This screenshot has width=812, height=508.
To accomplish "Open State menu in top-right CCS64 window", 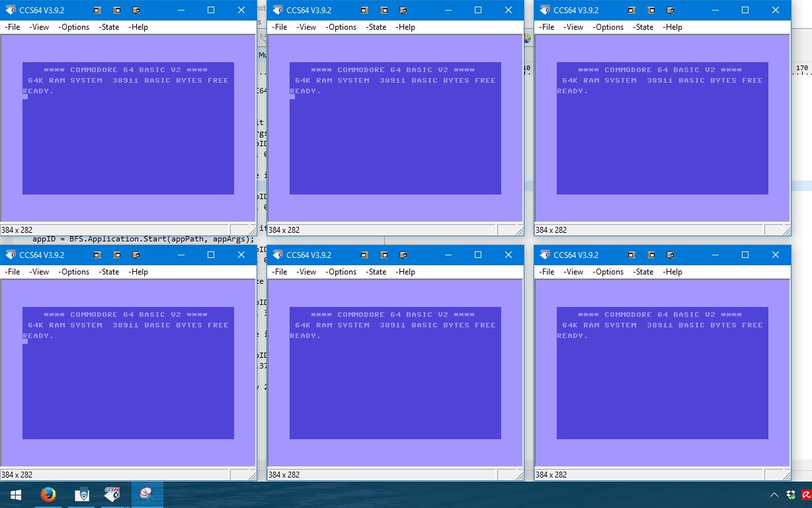I will point(643,27).
